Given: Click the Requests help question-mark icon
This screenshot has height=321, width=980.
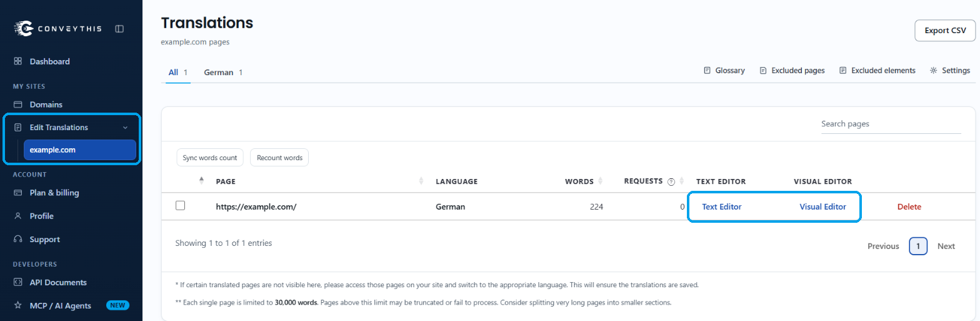Looking at the screenshot, I should pyautogui.click(x=671, y=182).
